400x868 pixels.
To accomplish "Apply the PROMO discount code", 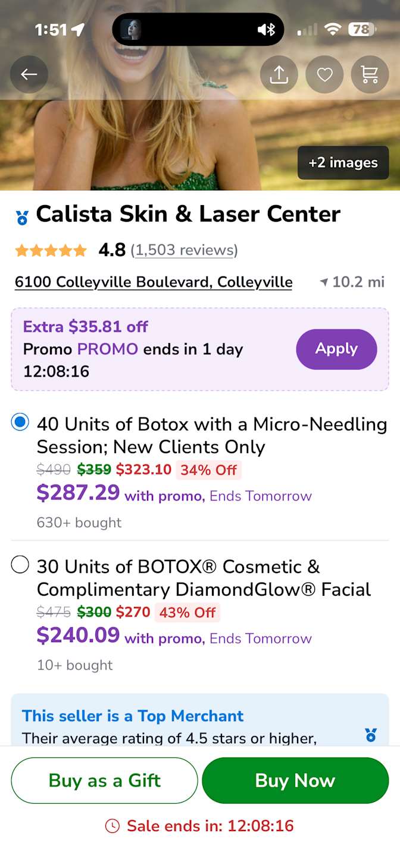I will pyautogui.click(x=336, y=349).
